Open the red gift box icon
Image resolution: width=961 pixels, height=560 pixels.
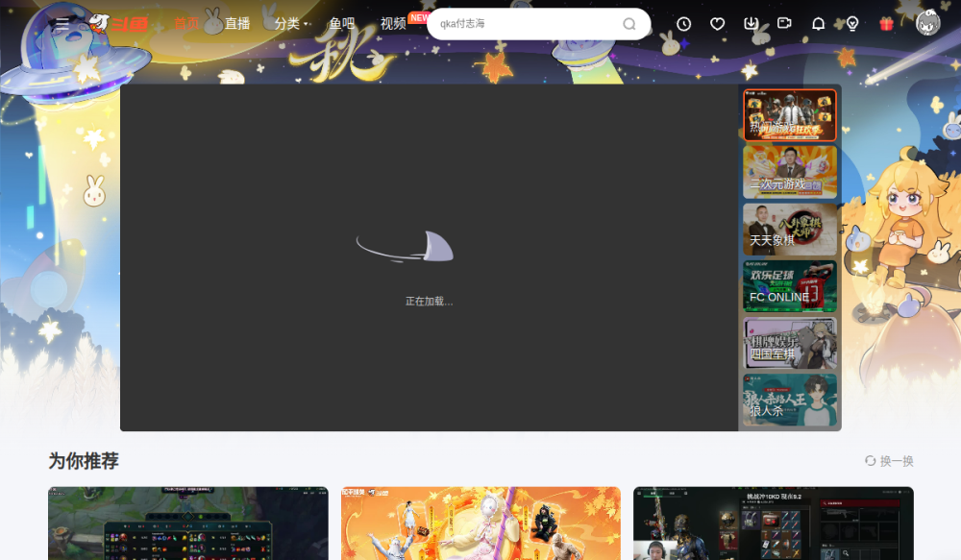[886, 24]
